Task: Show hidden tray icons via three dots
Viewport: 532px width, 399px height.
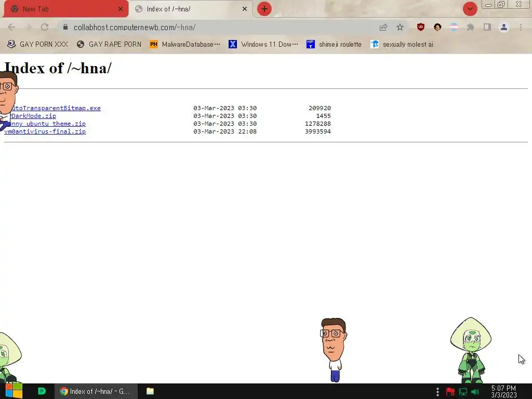Action: pos(437,392)
